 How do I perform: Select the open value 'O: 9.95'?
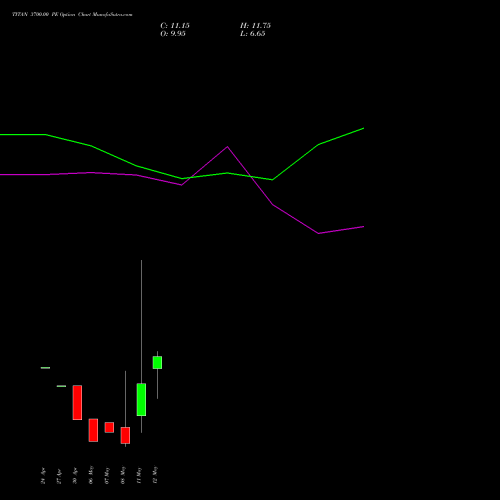click(x=173, y=34)
